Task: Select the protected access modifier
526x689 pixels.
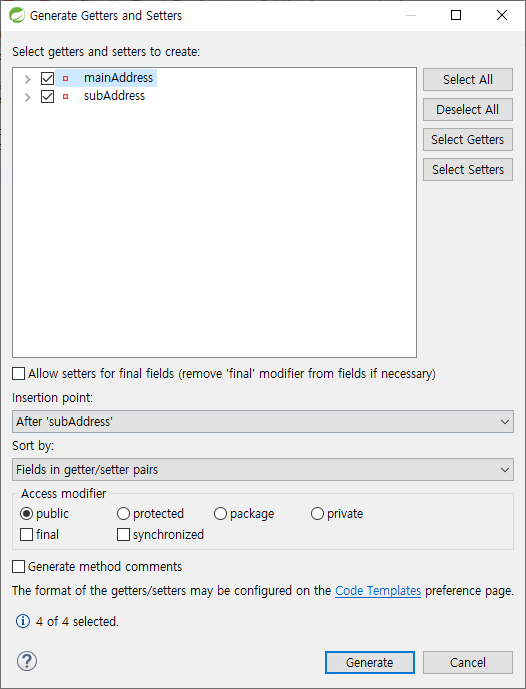Action: 123,513
